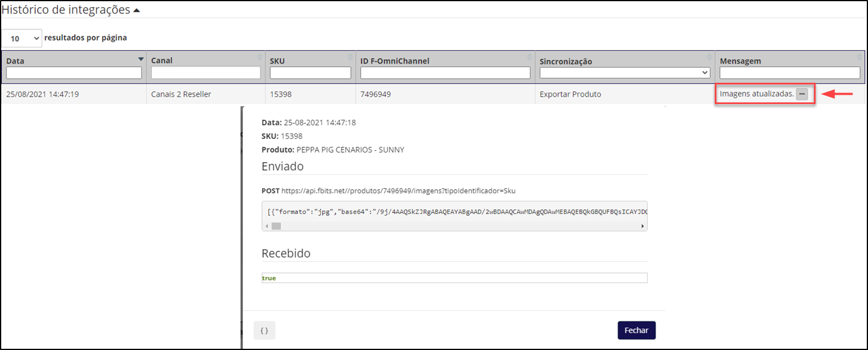Screen dimensions: 868x350
Task: Open message details ellipsis button
Action: tap(802, 94)
